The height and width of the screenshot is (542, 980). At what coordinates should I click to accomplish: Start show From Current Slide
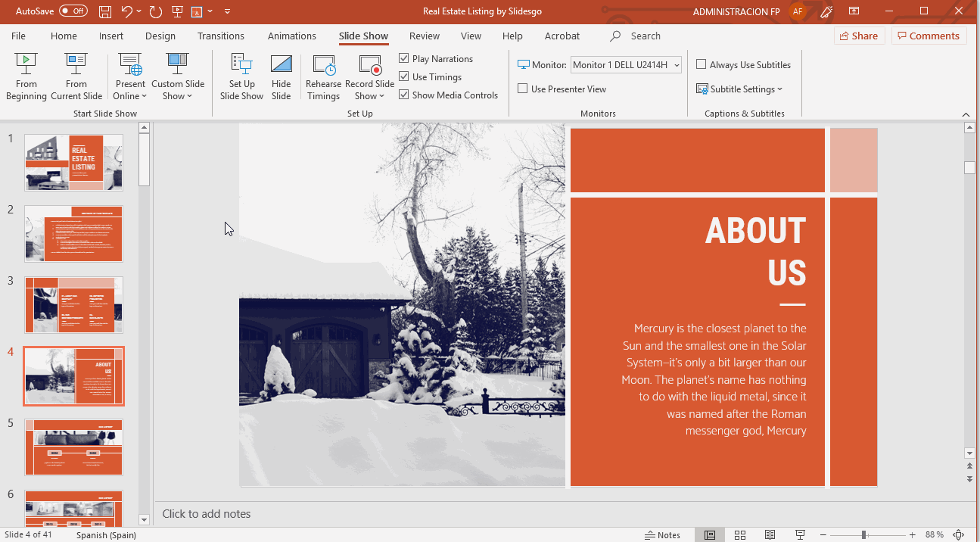coord(76,76)
